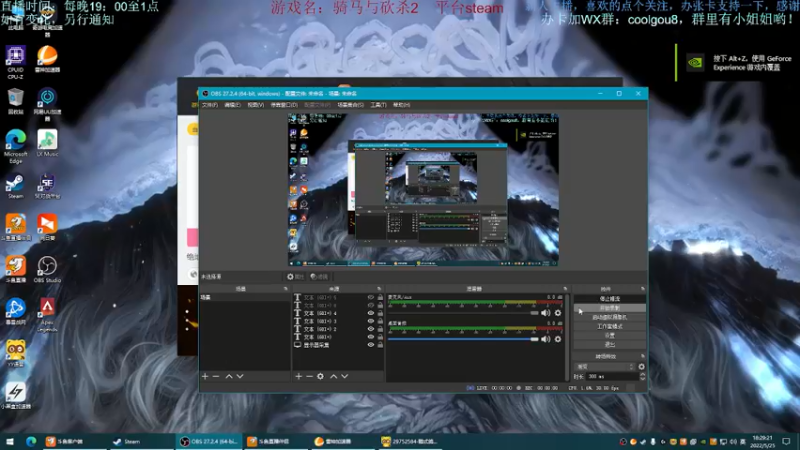Pop out the 转场特效 dock panel
This screenshot has width=800, height=450.
click(x=642, y=356)
